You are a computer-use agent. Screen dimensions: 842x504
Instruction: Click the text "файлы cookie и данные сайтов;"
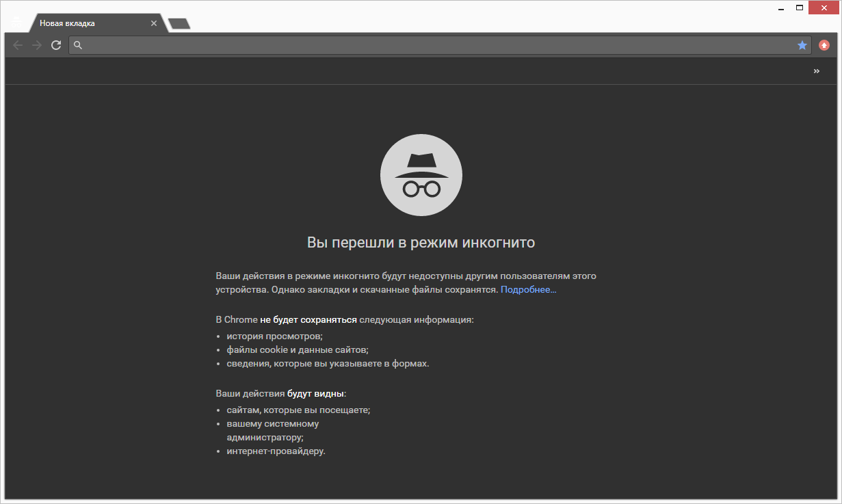(298, 350)
